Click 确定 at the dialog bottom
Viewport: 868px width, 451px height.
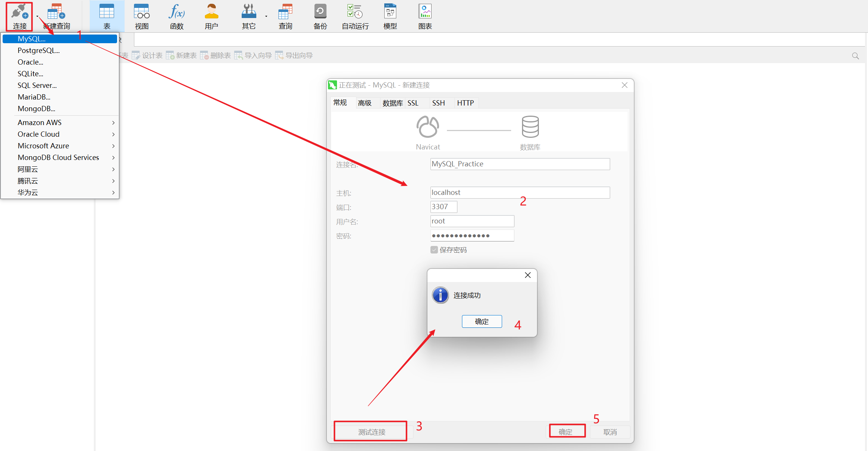(566, 432)
